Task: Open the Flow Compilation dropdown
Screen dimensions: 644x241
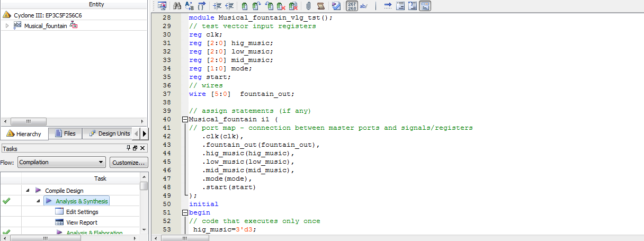Action: [x=61, y=162]
